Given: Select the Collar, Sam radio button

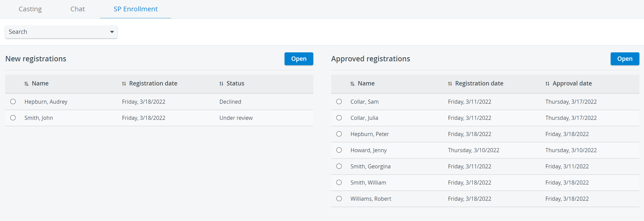Looking at the screenshot, I should 339,102.
